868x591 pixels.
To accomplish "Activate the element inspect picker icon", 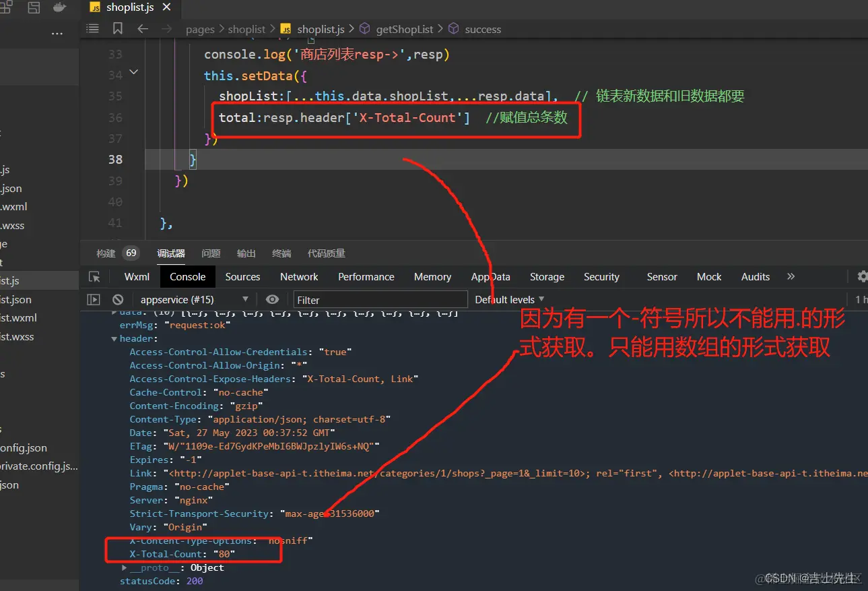I will [94, 277].
